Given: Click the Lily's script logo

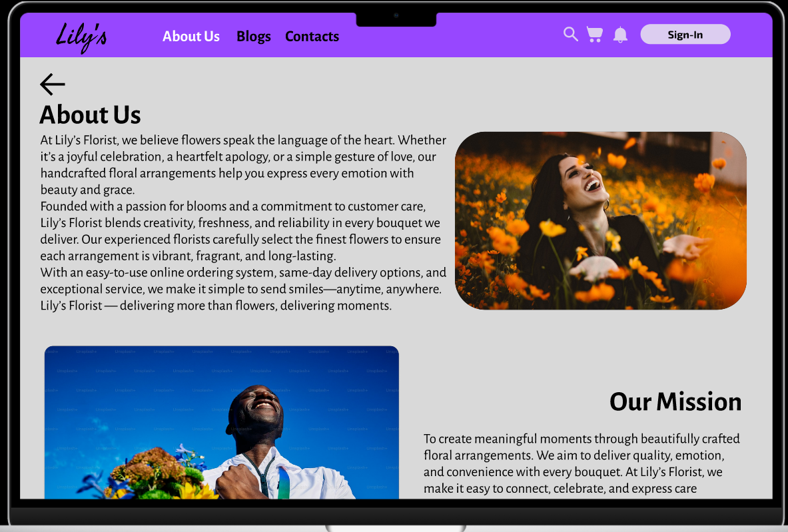Looking at the screenshot, I should point(81,38).
